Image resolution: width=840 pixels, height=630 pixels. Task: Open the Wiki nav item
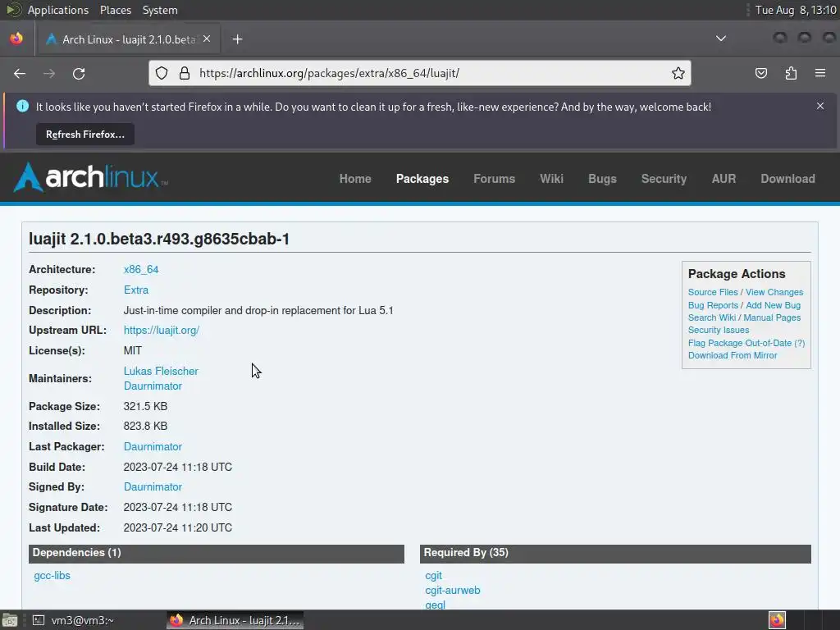click(551, 179)
